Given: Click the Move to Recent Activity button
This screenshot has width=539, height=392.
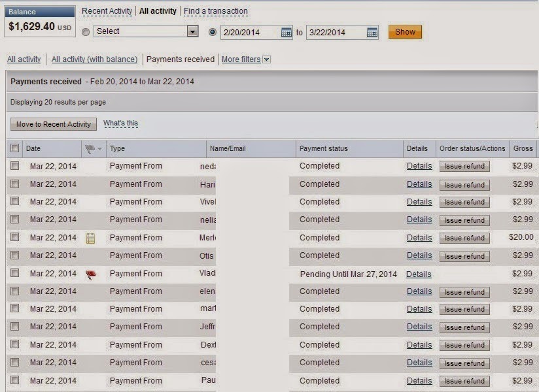Looking at the screenshot, I should (x=53, y=124).
